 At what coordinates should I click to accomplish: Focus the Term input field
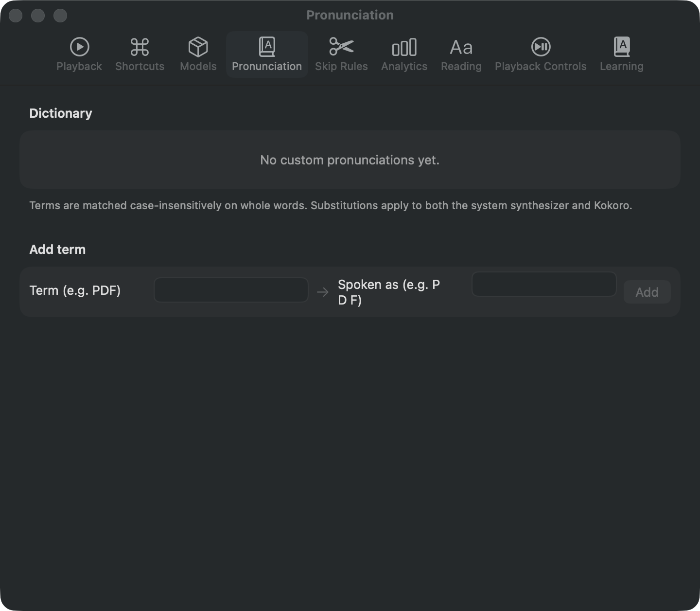coord(231,290)
